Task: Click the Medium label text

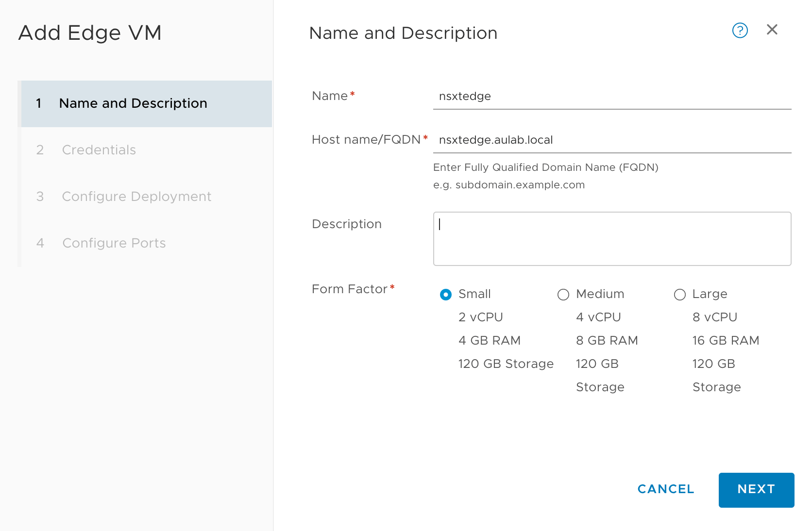Action: click(600, 294)
